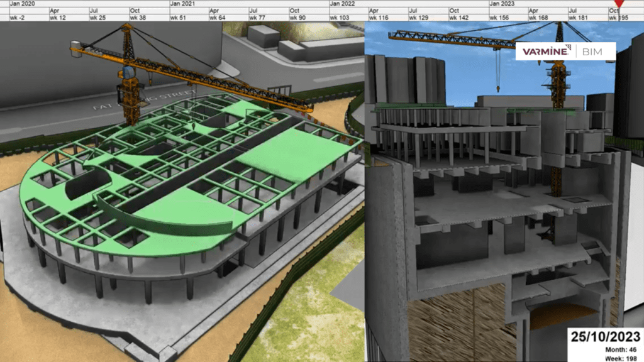
Task: Select Jan 2022 on the timeline
Action: (x=344, y=4)
